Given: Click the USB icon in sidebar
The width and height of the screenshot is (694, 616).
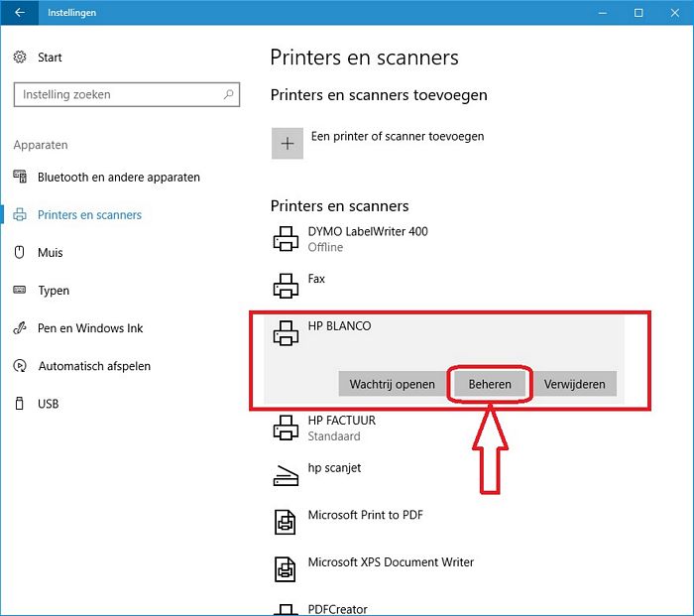Looking at the screenshot, I should tap(20, 404).
